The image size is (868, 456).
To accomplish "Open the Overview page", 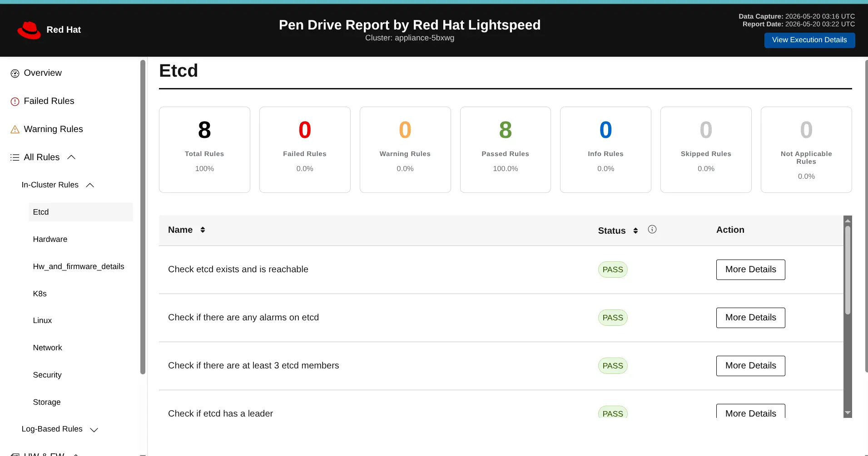I will point(43,73).
